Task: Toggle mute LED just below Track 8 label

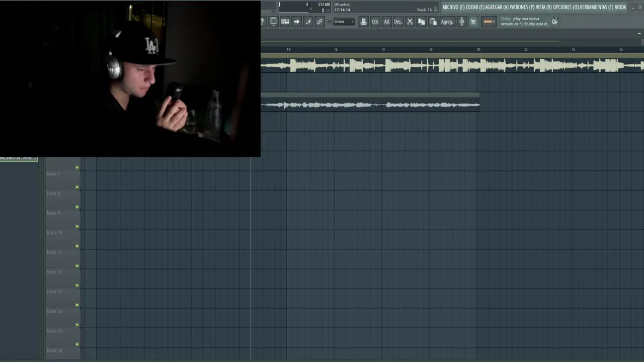Action: pos(77,207)
